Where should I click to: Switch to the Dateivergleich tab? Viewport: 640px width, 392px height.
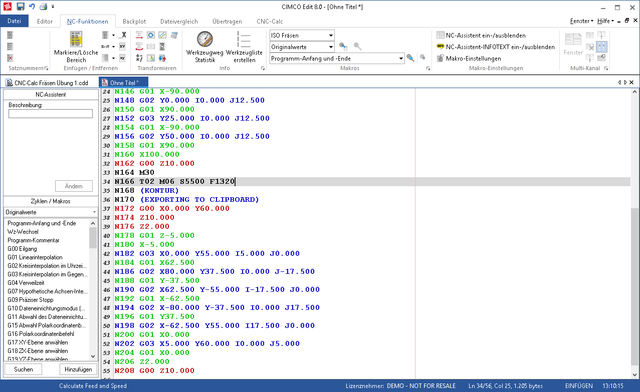[179, 21]
